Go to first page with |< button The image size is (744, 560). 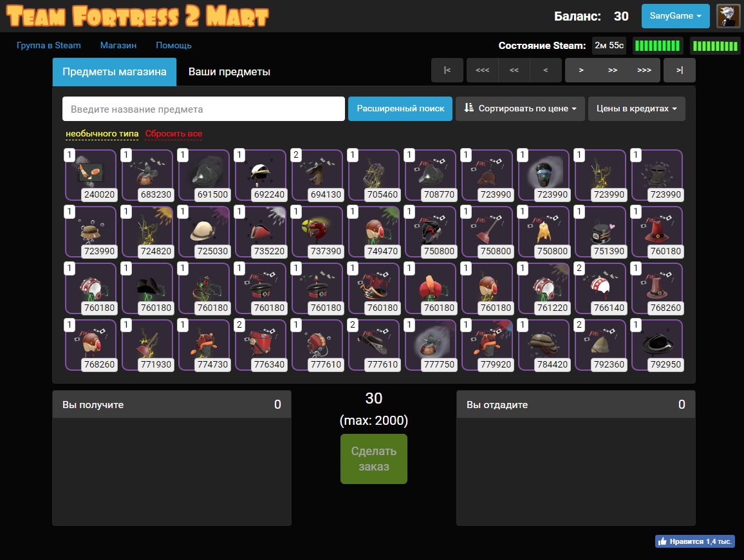click(447, 70)
